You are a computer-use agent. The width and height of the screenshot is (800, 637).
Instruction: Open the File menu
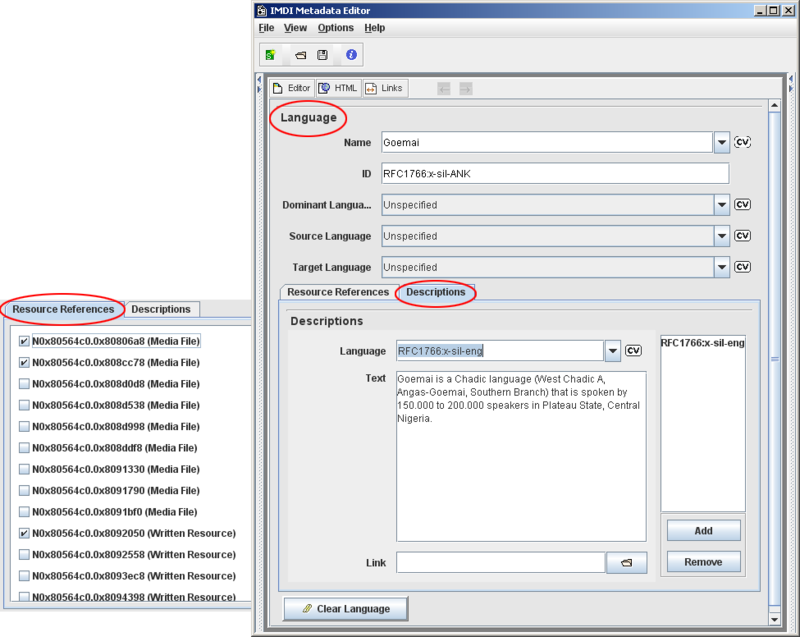(x=266, y=28)
